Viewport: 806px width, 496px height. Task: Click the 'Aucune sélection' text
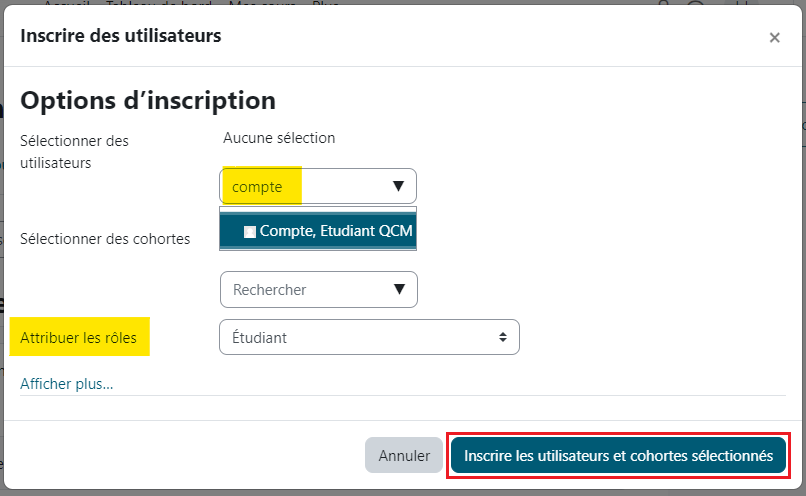coord(279,138)
